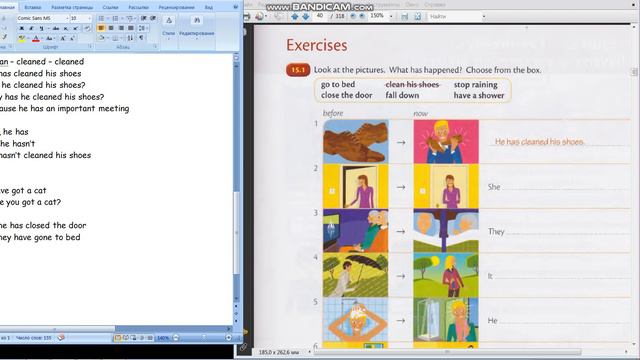Decrease paragraph indent
The width and height of the screenshot is (640, 360).
(x=143, y=18)
